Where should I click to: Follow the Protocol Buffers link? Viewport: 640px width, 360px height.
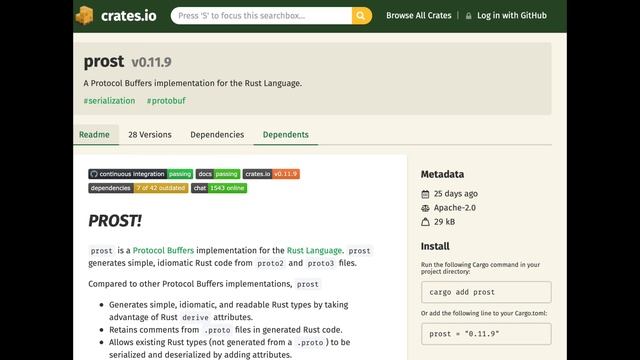point(163,251)
